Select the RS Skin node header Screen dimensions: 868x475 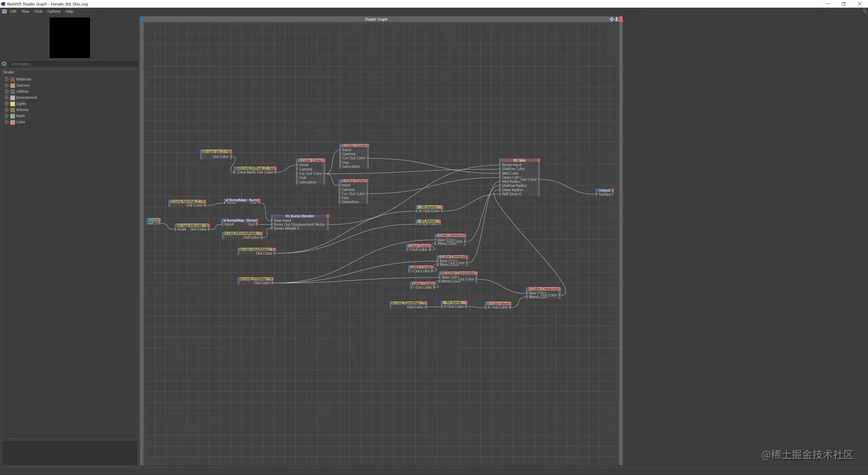coord(518,160)
